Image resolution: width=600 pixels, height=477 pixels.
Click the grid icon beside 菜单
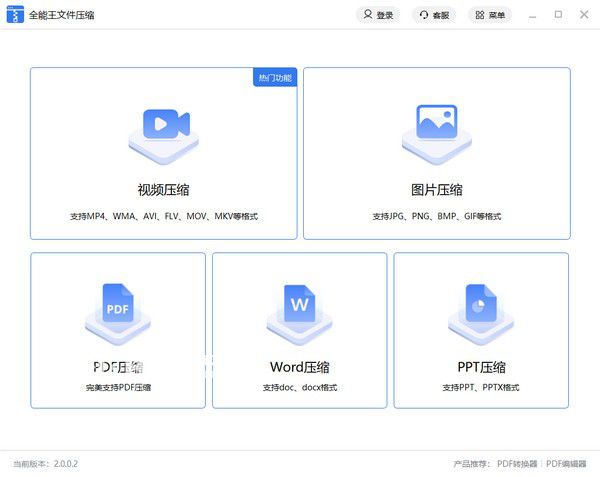tap(480, 15)
